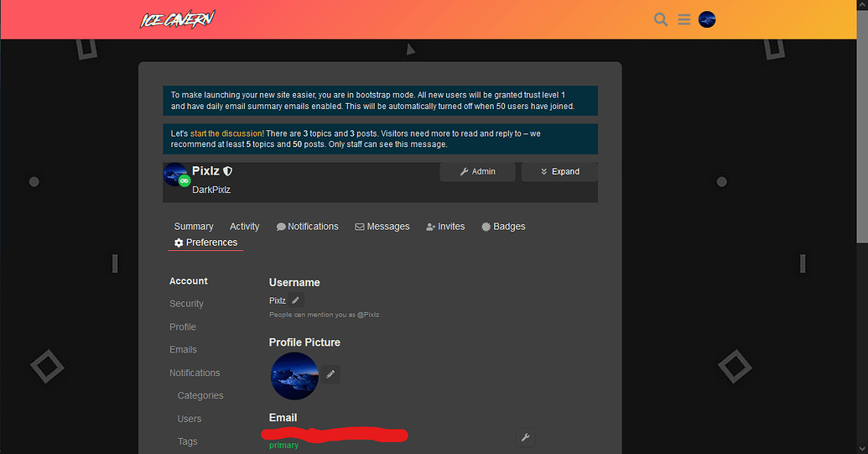Viewport: 868px width, 454px height.
Task: Switch to the Summary tab
Action: pyautogui.click(x=194, y=227)
